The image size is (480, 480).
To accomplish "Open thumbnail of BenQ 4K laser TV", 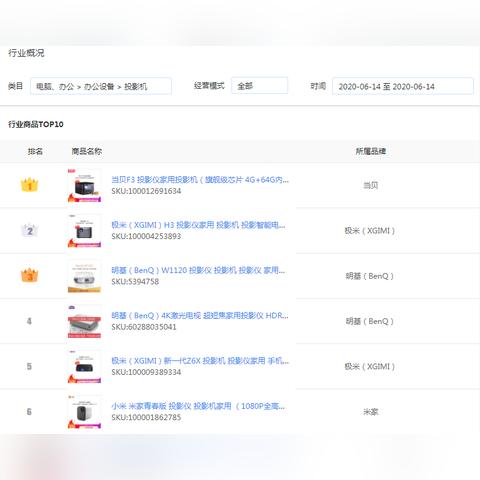I will [x=84, y=322].
